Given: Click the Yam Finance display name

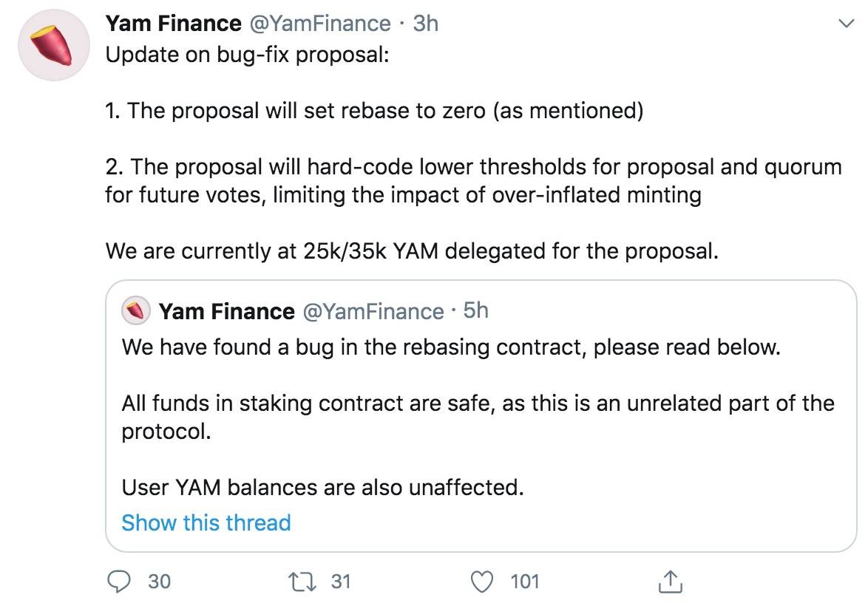Looking at the screenshot, I should click(x=174, y=24).
